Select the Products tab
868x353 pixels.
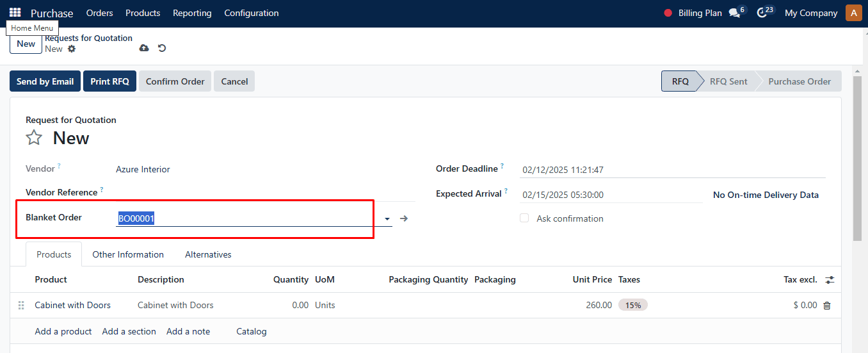click(54, 254)
